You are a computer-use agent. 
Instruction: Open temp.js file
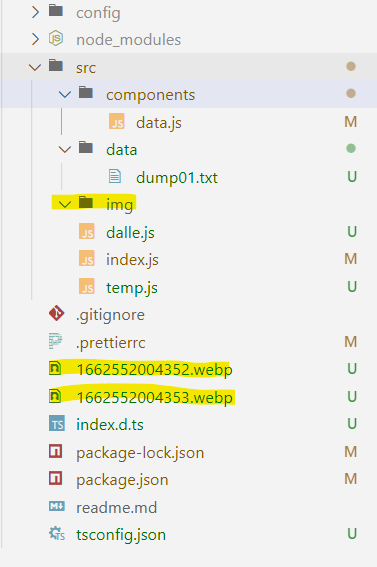coord(132,288)
